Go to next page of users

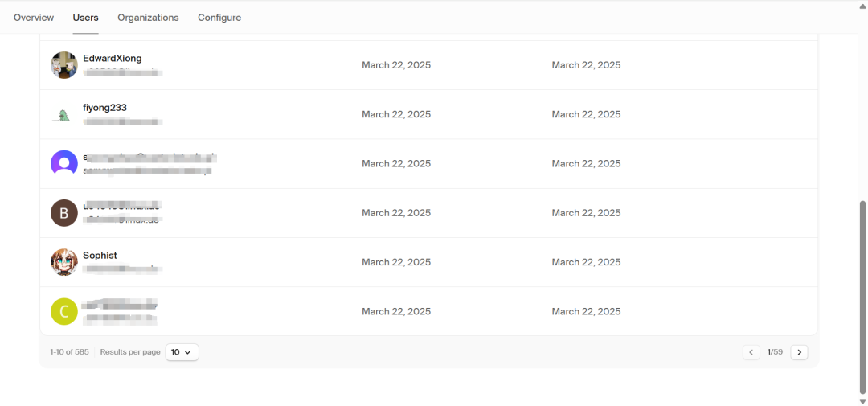pyautogui.click(x=799, y=352)
